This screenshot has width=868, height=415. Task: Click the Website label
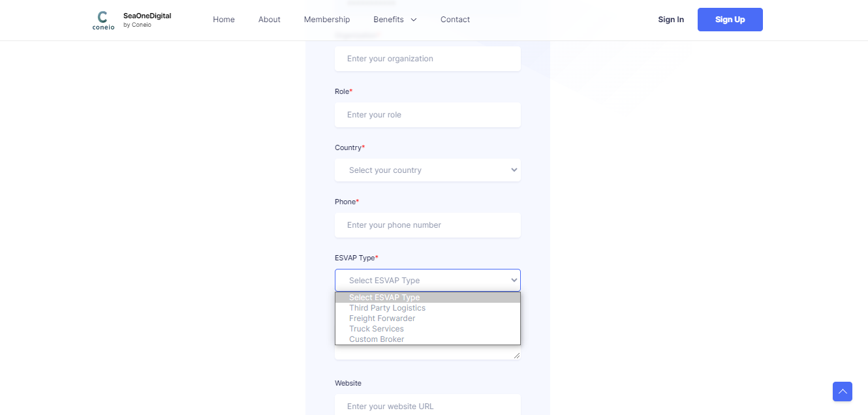click(x=348, y=383)
